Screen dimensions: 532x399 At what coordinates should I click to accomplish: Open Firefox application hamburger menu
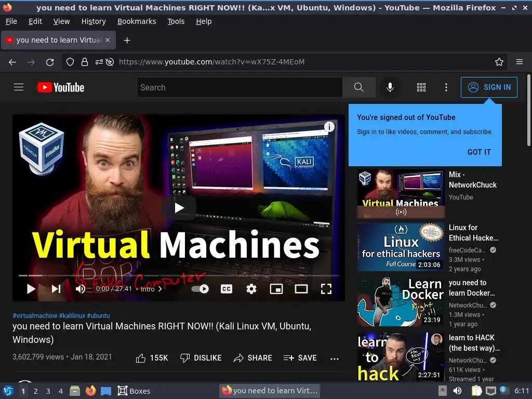point(520,62)
